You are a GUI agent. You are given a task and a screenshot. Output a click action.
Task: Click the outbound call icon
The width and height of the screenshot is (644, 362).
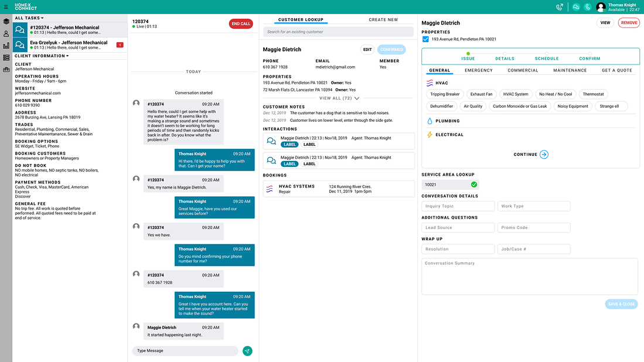(560, 7)
